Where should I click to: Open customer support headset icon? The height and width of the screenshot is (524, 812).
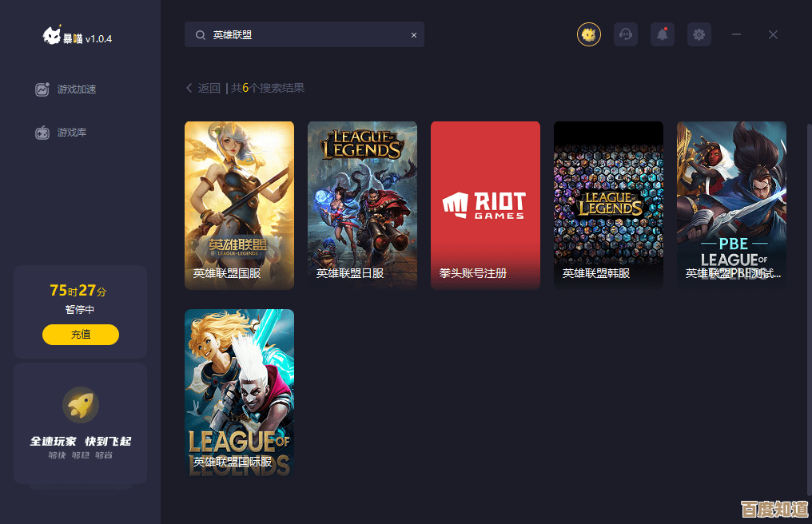coord(626,34)
